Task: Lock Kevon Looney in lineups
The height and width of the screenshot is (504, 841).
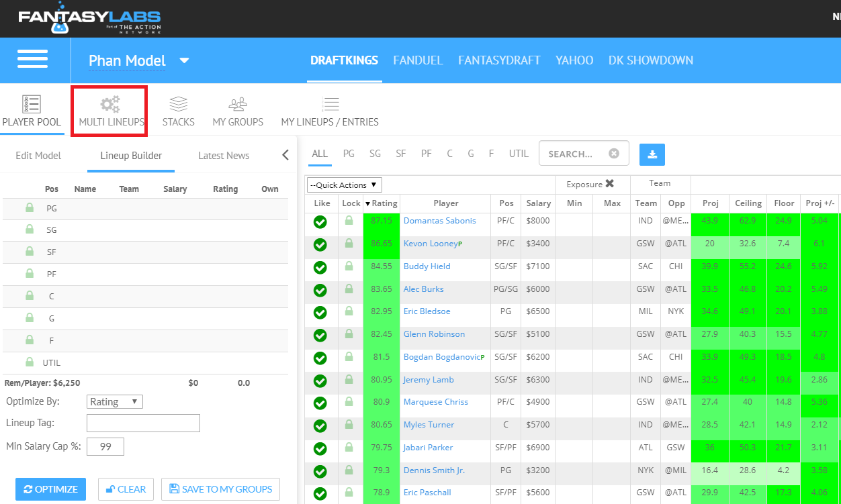Action: click(348, 244)
